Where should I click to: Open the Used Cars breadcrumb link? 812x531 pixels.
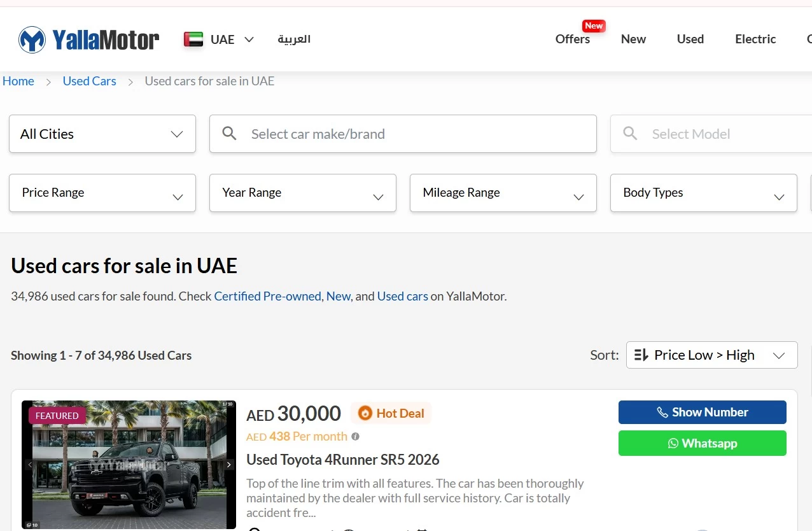tap(89, 81)
